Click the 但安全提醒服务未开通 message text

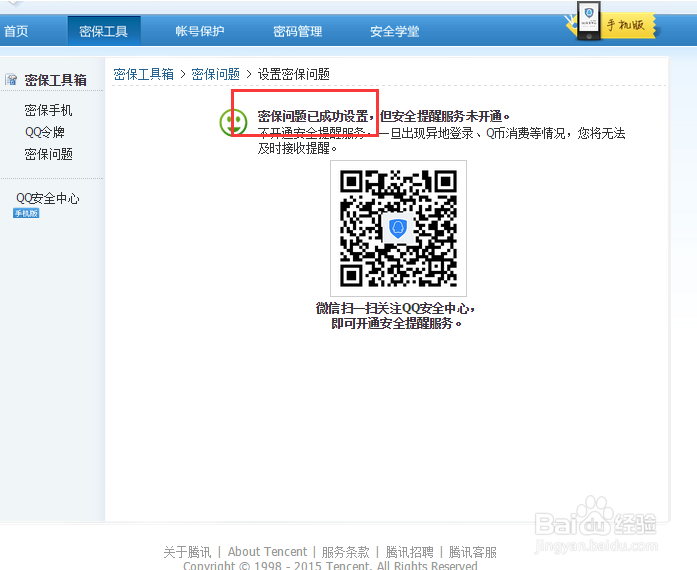point(445,116)
